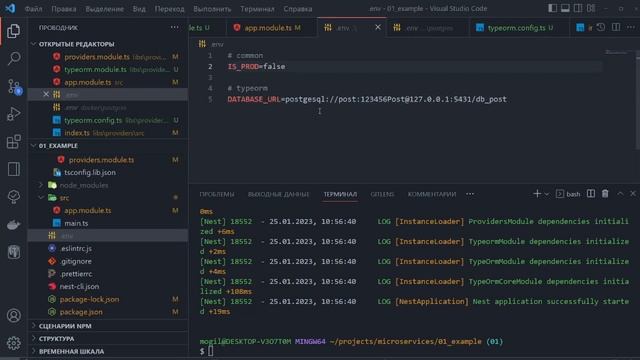
Task: Close .env in open editors list
Action: pos(46,95)
